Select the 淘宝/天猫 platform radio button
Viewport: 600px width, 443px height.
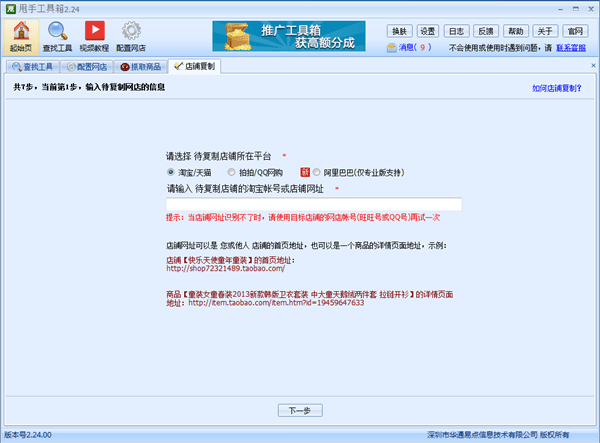[171, 172]
